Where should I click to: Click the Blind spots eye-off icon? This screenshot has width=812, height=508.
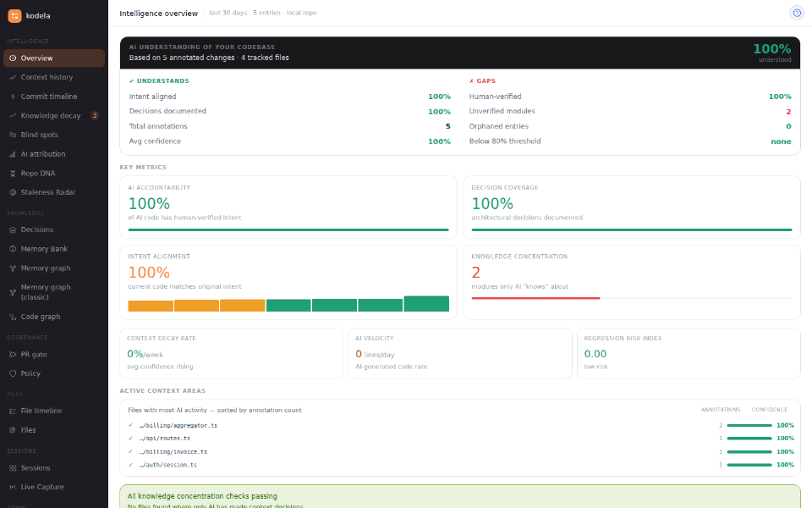(x=13, y=135)
